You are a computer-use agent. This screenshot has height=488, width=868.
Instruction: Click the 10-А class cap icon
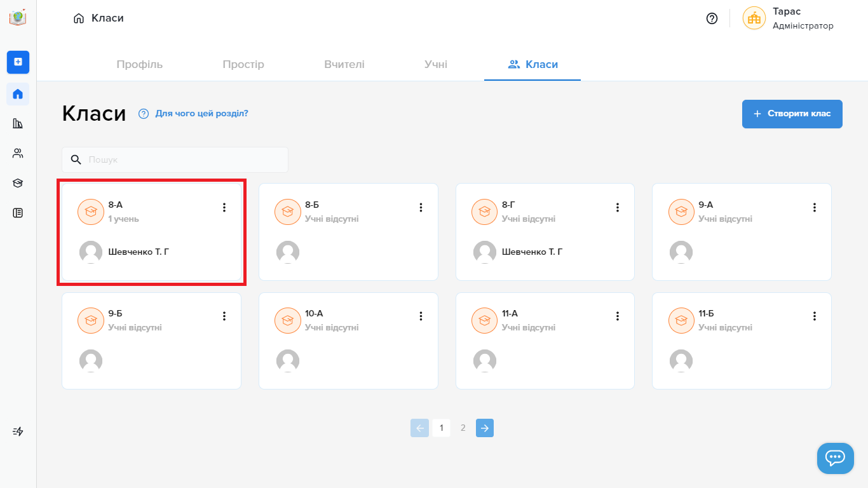(288, 320)
